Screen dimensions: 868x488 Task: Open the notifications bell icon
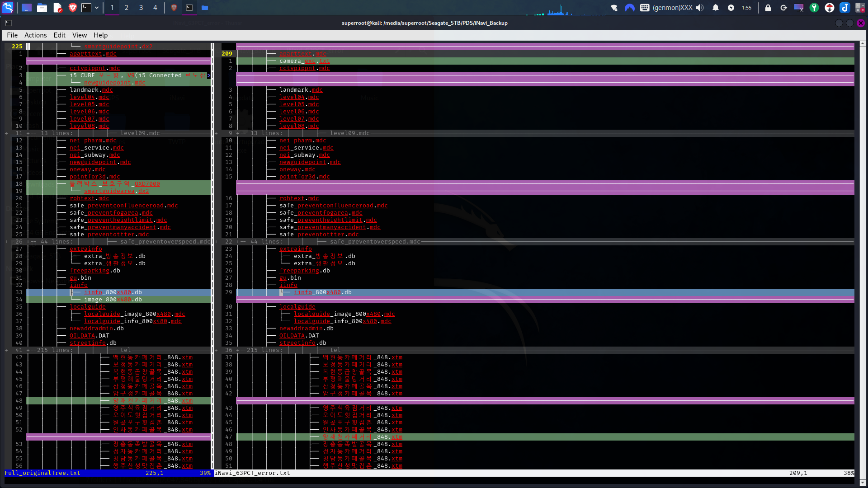(716, 8)
